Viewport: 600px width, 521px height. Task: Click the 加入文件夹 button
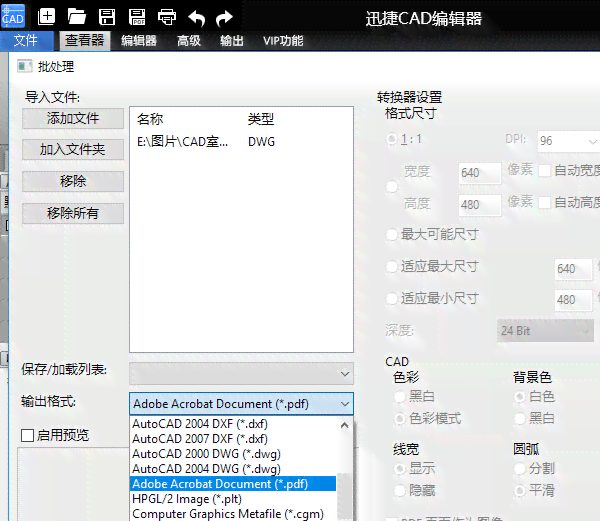coord(73,150)
